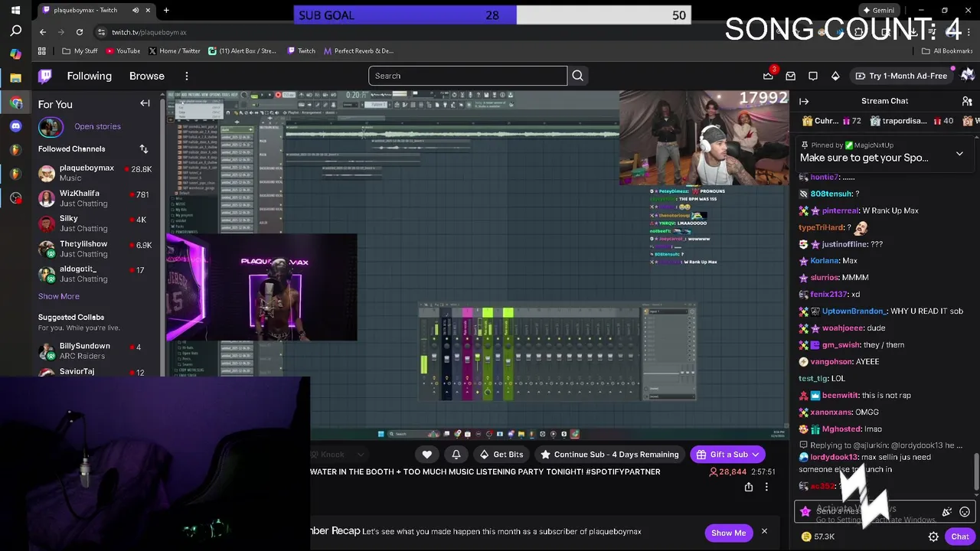Collapse the For You sidebar arrow

click(x=145, y=103)
